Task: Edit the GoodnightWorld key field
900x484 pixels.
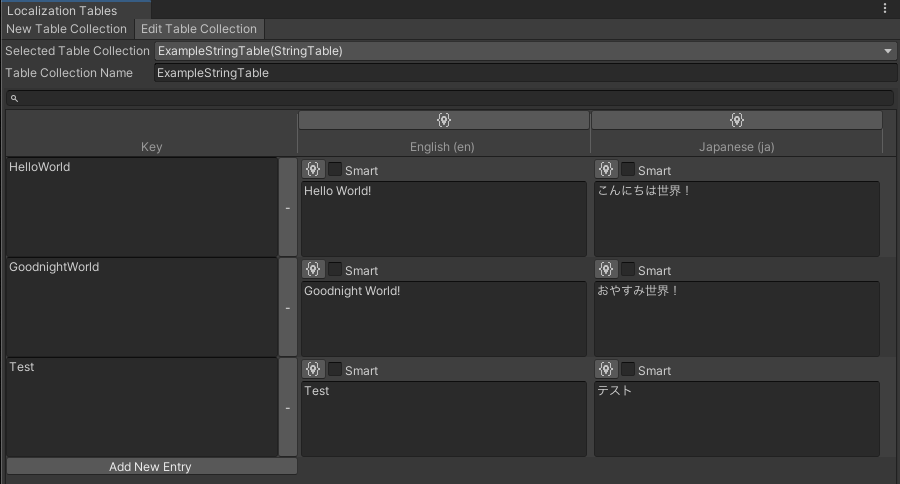Action: coord(142,307)
